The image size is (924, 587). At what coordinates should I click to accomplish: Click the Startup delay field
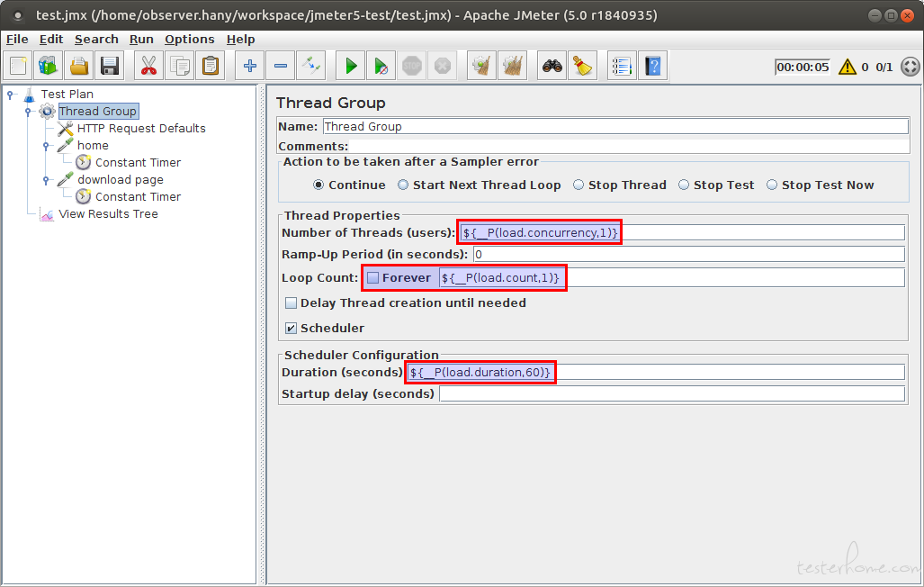(672, 393)
